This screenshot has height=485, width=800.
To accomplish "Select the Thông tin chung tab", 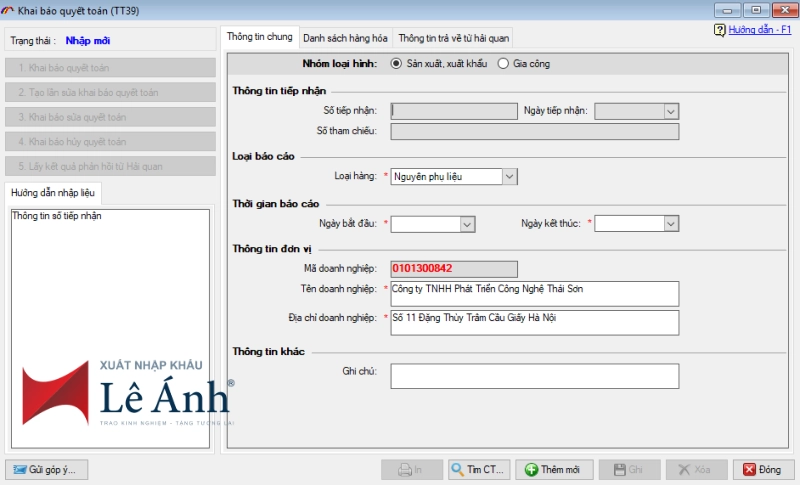I will coord(259,37).
